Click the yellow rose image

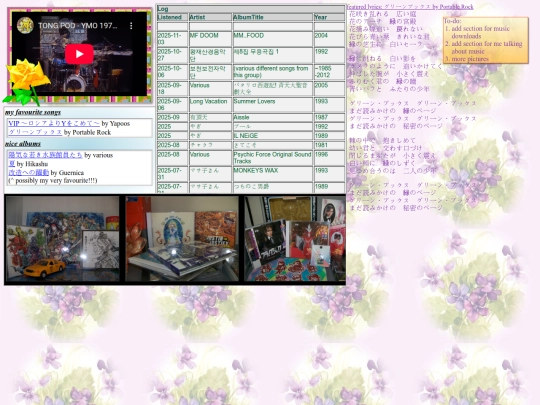click(x=26, y=82)
